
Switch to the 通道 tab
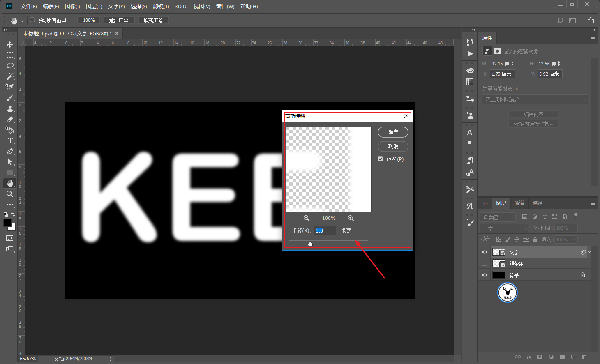[519, 203]
